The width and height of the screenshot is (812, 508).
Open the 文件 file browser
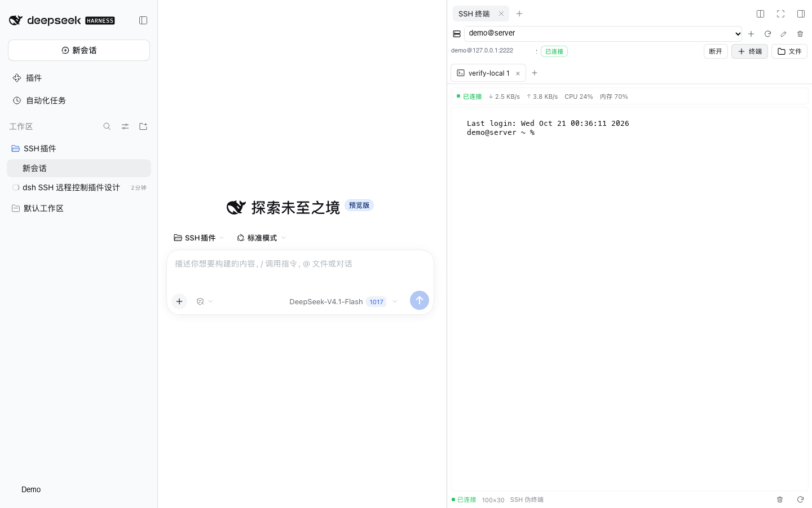coord(789,51)
